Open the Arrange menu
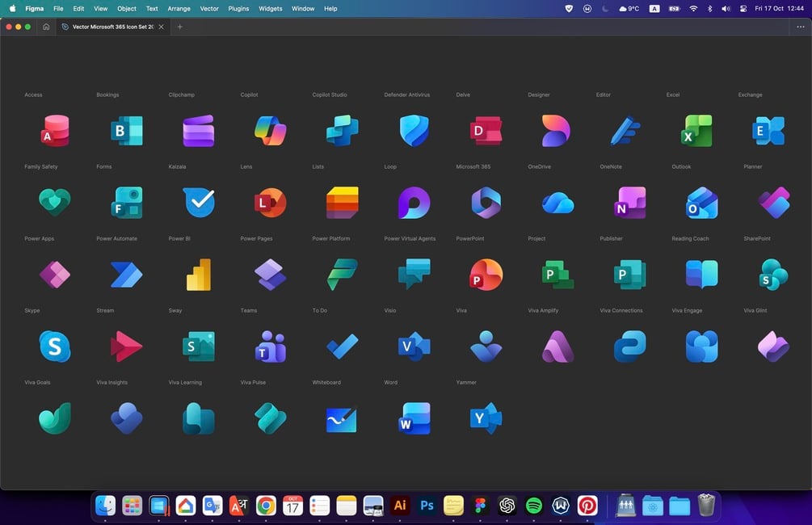Viewport: 812px width, 525px height. (x=179, y=9)
